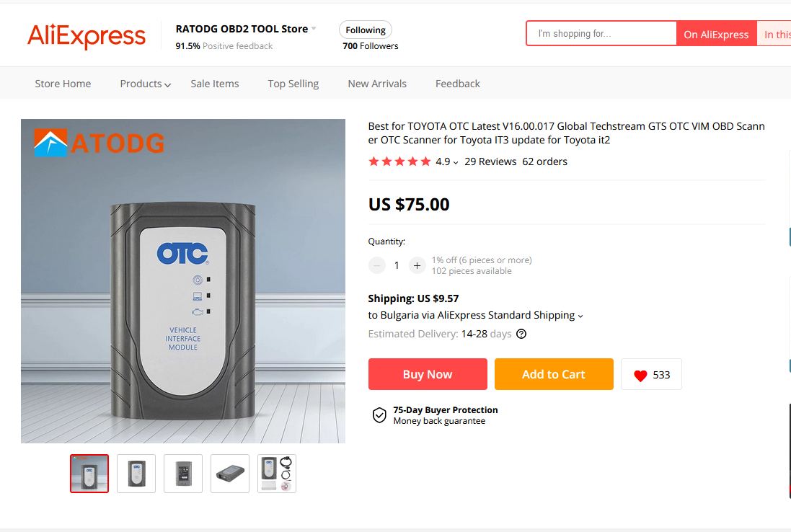Decrease quantity with minus button
This screenshot has height=532, width=791.
tap(377, 265)
